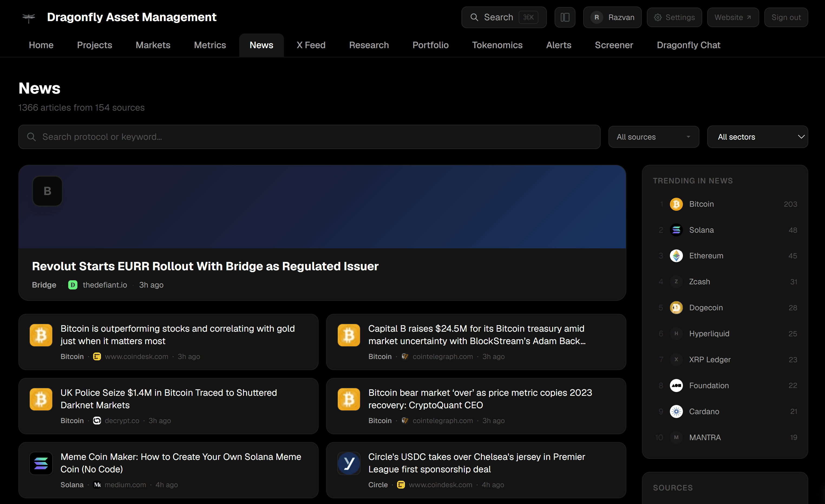Click the Dogecoin icon in trending list
The width and height of the screenshot is (825, 504).
(676, 308)
